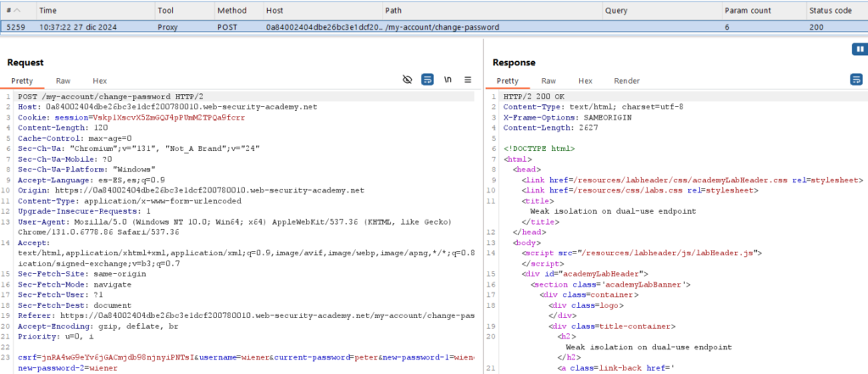Switch to Request Raw tab

click(63, 81)
